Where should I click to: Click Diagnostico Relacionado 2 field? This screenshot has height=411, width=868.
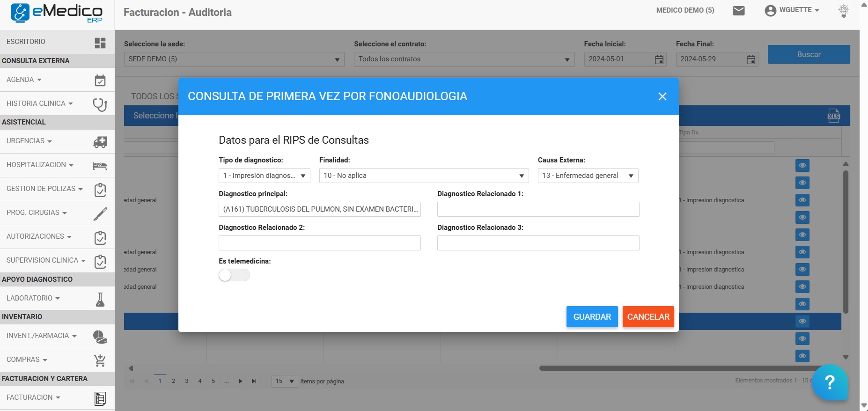coord(320,243)
